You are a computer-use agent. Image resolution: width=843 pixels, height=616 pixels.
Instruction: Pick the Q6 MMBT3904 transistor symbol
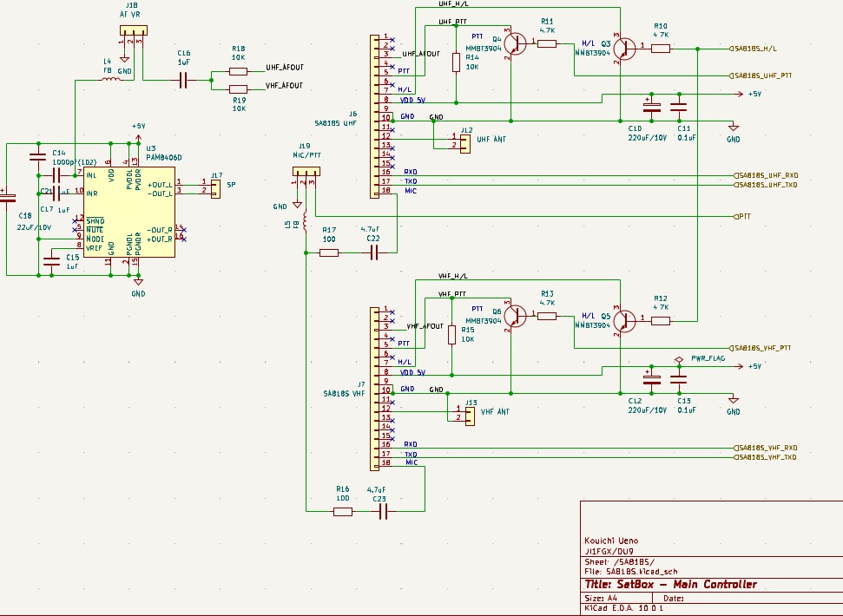[515, 316]
